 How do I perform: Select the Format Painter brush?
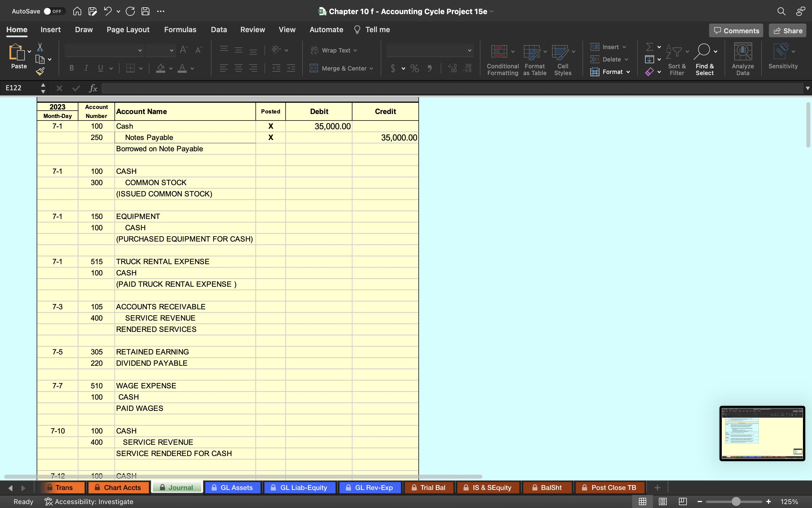[x=40, y=71]
